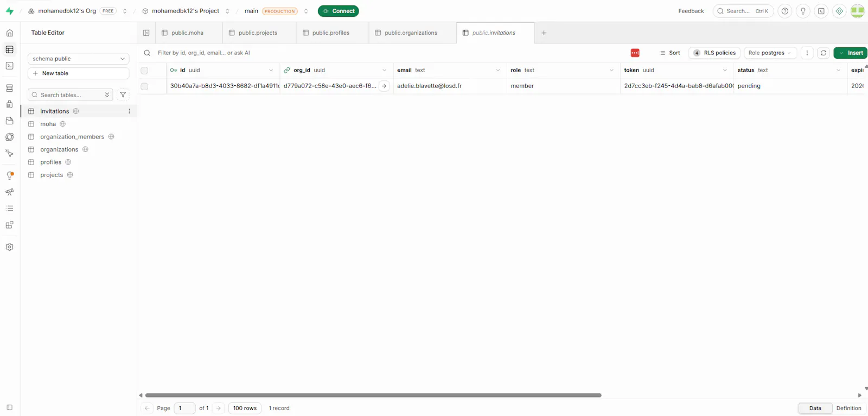Open the status column dropdown arrow

point(838,70)
